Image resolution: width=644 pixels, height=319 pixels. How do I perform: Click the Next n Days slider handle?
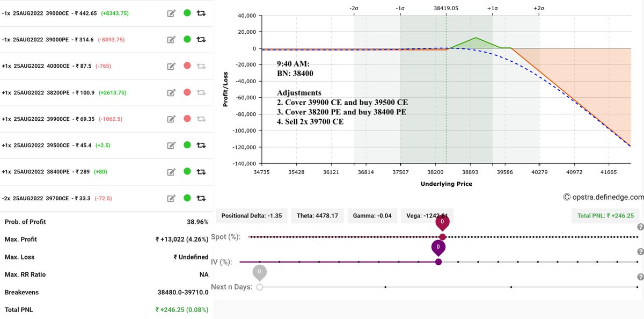tap(260, 287)
